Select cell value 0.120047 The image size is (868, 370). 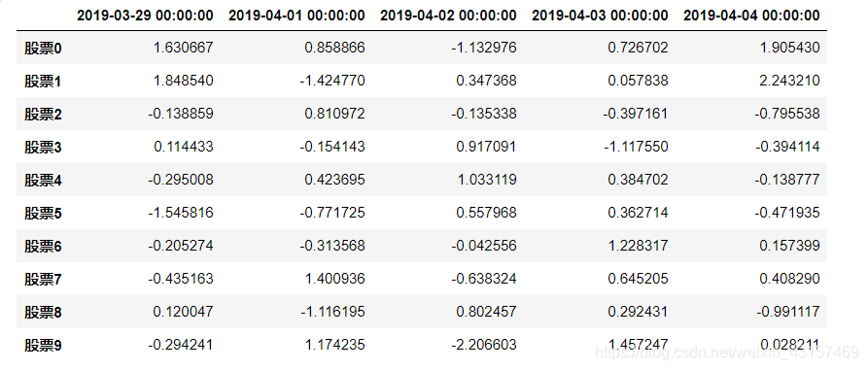[x=184, y=312]
